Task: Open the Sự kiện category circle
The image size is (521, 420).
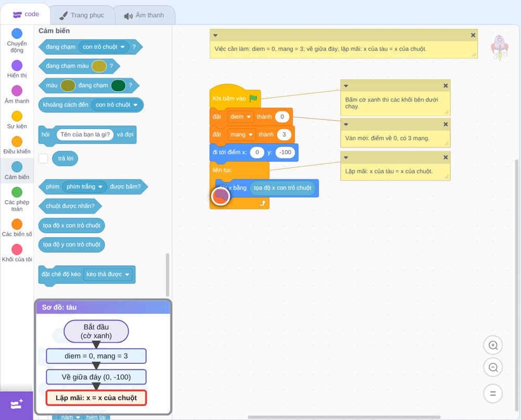Action: [17, 116]
